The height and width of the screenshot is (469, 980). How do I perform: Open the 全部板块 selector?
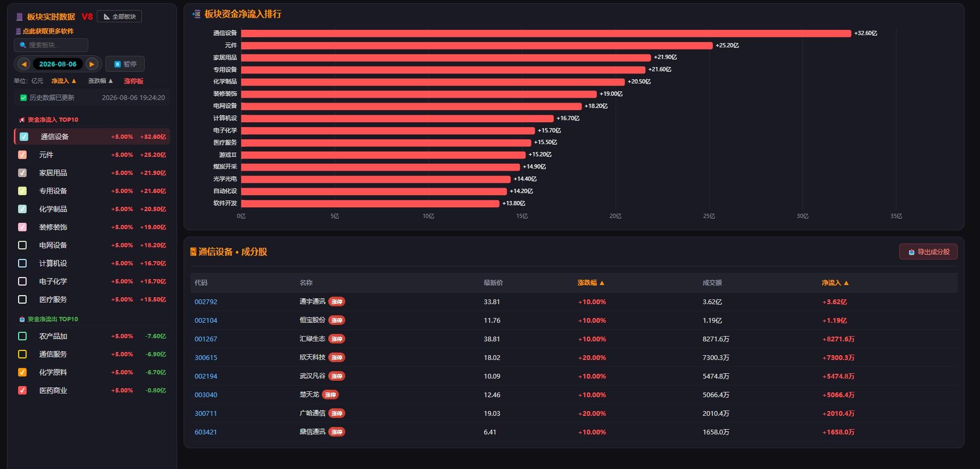pyautogui.click(x=119, y=16)
